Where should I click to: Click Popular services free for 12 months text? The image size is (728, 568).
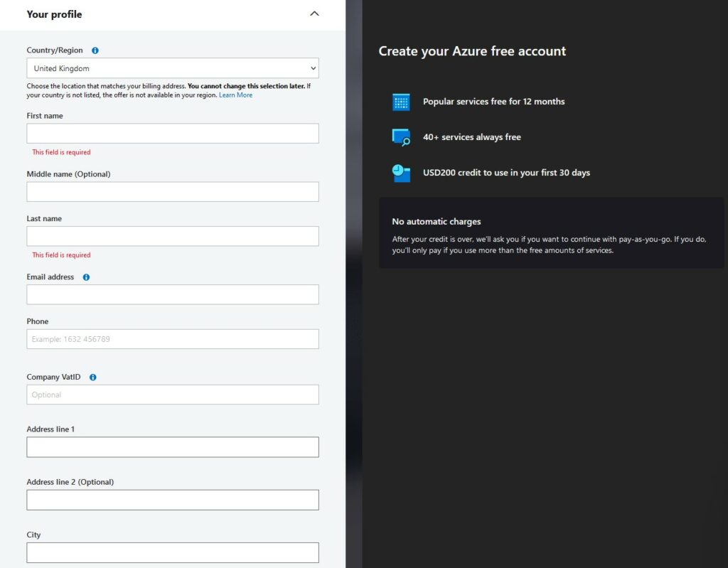click(x=493, y=102)
